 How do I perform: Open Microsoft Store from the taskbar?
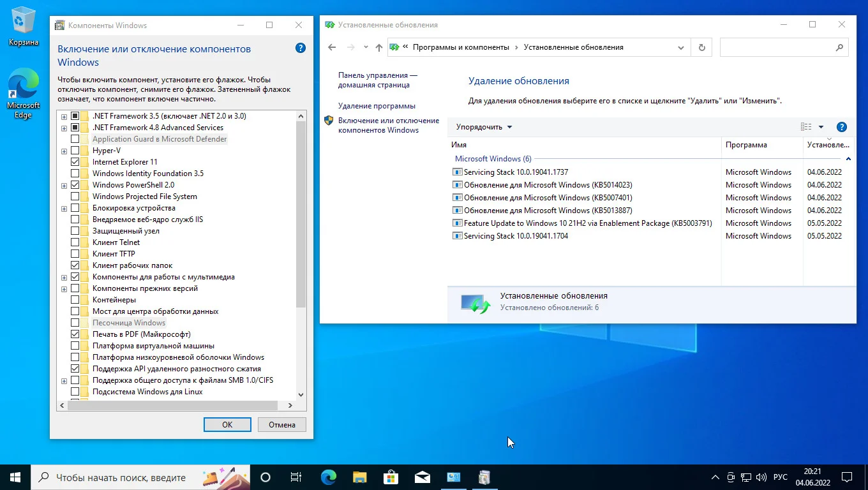click(391, 477)
